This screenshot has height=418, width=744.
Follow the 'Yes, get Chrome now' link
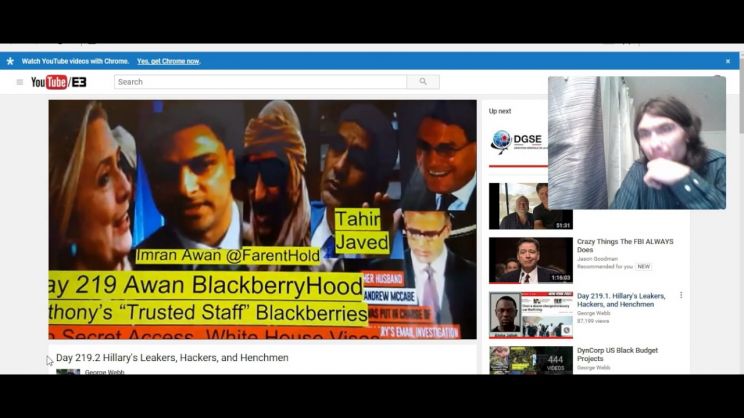(x=168, y=61)
